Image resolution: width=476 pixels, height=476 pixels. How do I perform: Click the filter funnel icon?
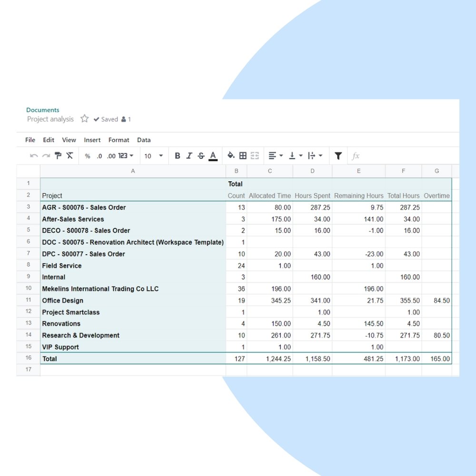(x=338, y=156)
